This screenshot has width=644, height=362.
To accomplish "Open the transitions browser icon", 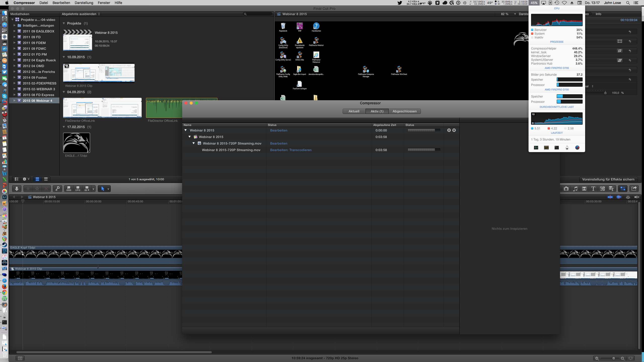I will [x=584, y=189].
